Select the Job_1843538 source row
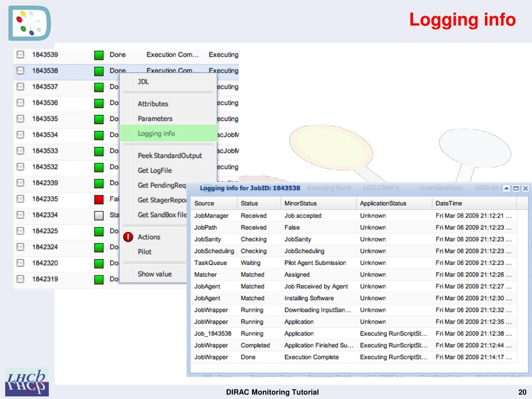The image size is (532, 399). click(x=354, y=334)
